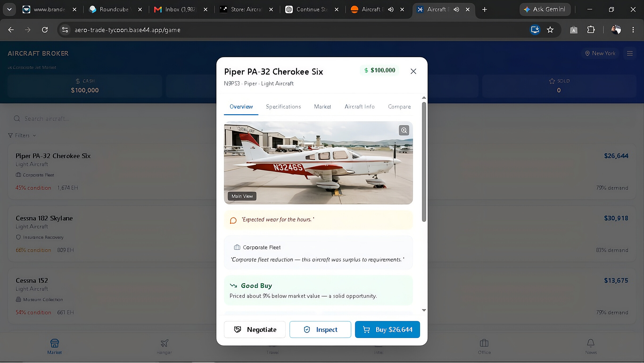Mute the active Aircraft tab audio
This screenshot has width=644, height=363.
pyautogui.click(x=456, y=9)
